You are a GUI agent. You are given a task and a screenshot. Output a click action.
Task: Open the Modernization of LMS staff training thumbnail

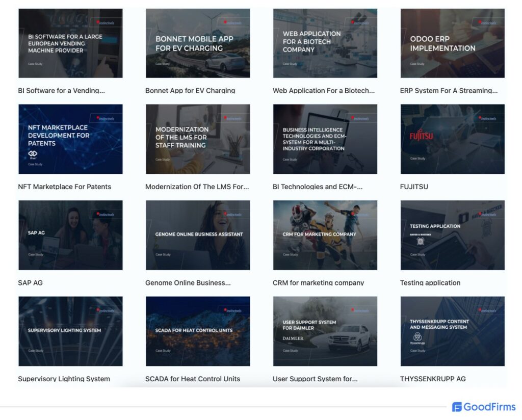click(x=198, y=139)
